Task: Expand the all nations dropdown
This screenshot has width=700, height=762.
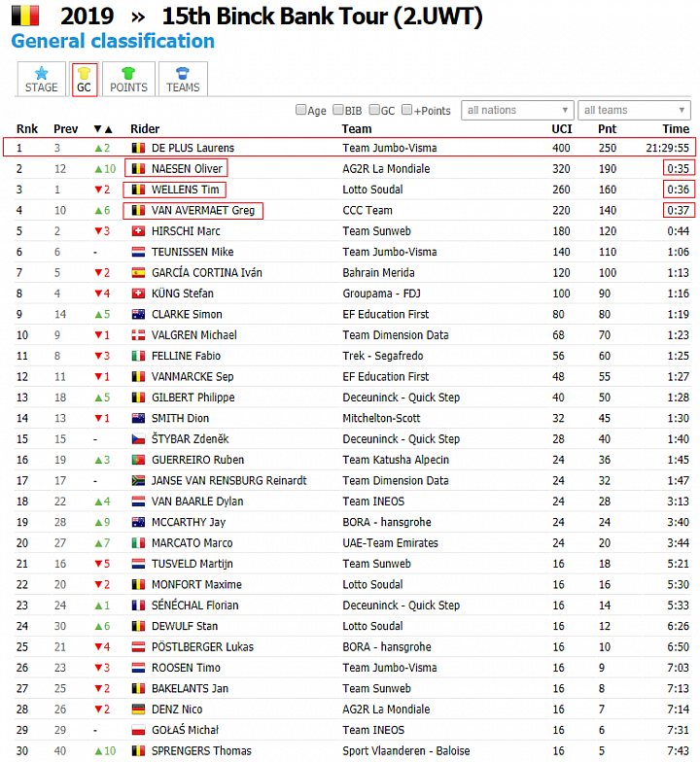Action: (517, 111)
